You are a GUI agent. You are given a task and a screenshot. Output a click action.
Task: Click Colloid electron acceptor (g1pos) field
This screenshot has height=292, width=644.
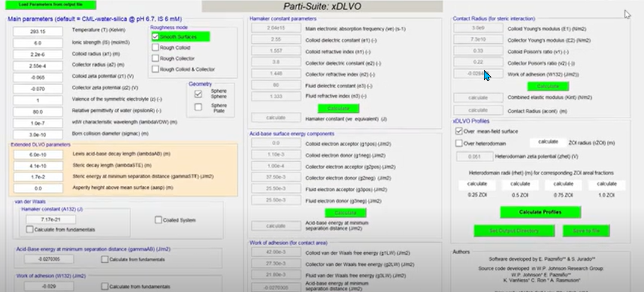(276, 143)
